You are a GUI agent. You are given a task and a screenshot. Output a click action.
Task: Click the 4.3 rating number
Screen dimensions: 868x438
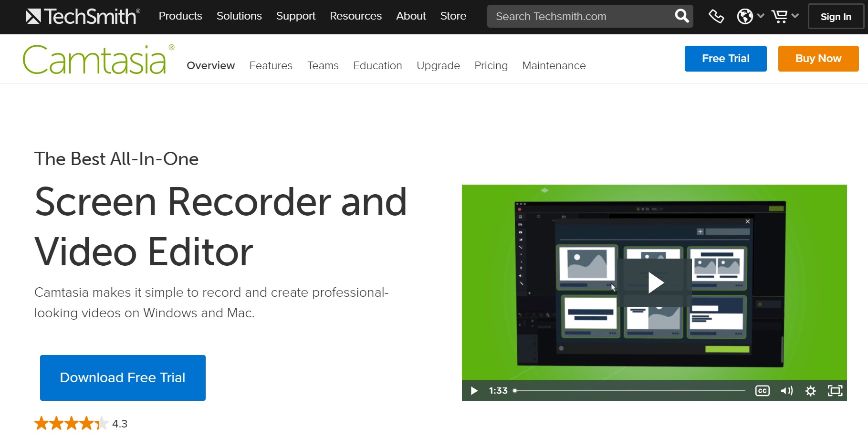(120, 424)
